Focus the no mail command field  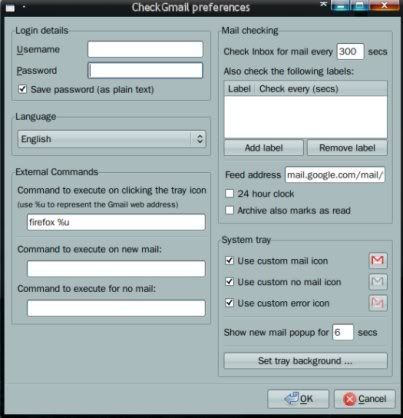(x=116, y=308)
